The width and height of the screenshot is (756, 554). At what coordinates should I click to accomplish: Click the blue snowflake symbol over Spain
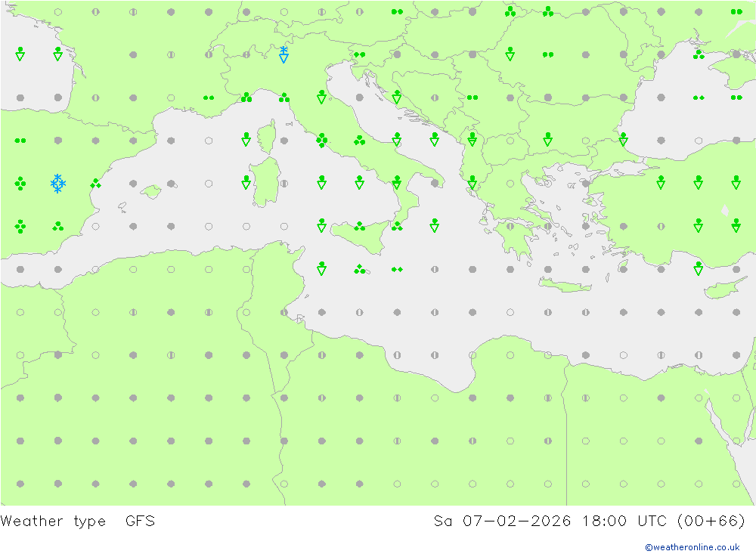point(58,184)
